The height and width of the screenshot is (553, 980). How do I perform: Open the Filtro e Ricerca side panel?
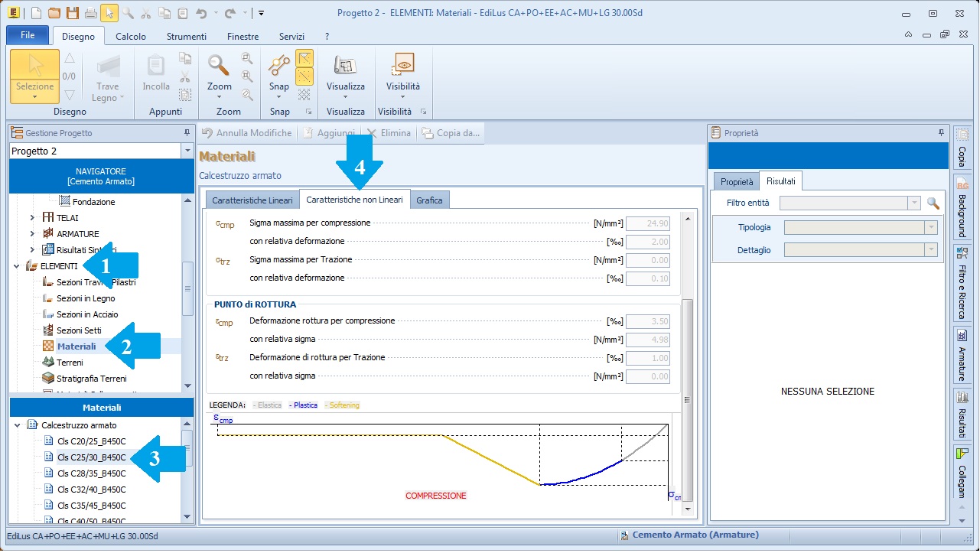[962, 281]
